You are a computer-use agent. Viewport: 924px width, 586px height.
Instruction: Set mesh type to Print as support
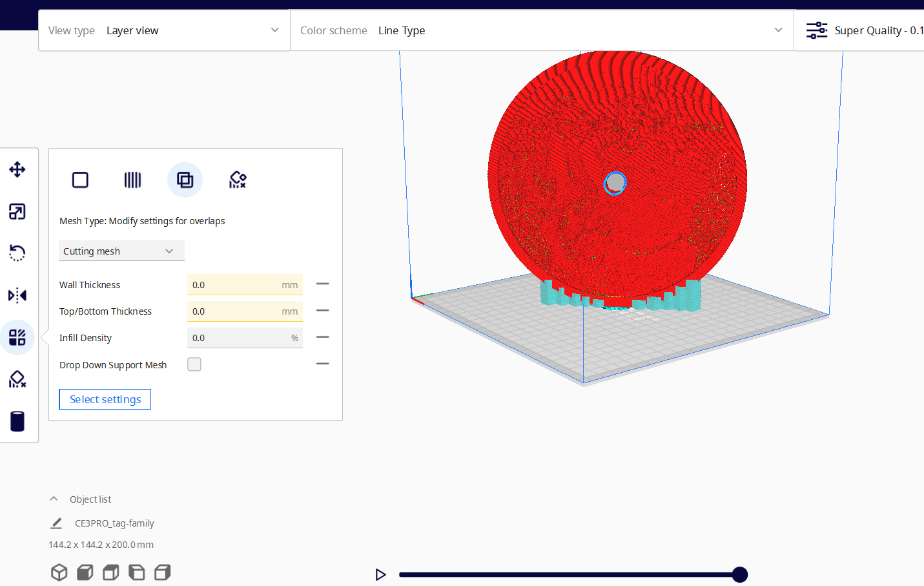tap(132, 180)
